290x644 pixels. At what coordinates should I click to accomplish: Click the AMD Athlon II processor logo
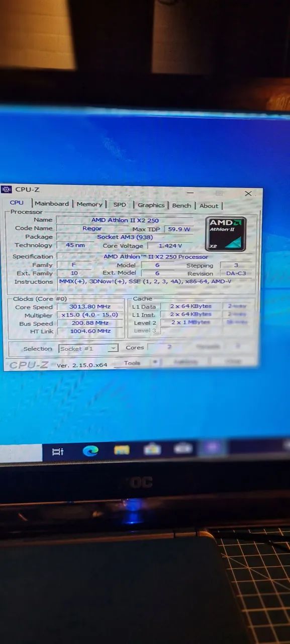pyautogui.click(x=226, y=233)
